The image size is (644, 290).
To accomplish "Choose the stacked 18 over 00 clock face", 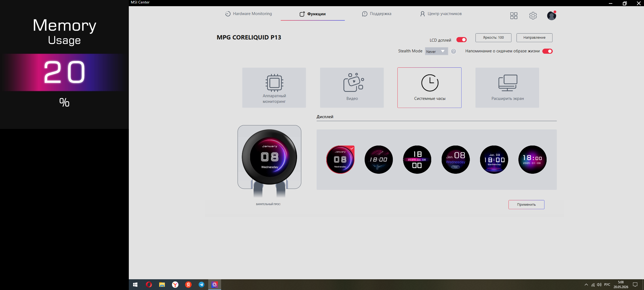I will click(417, 160).
